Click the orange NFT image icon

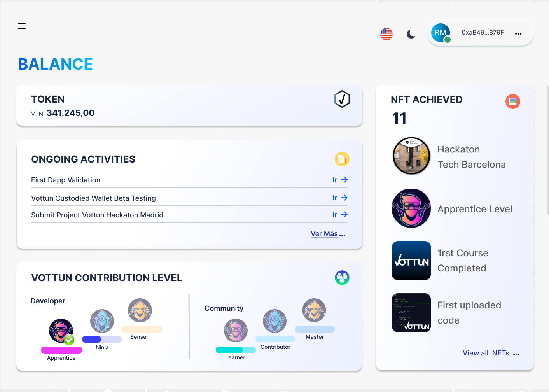[x=512, y=101]
